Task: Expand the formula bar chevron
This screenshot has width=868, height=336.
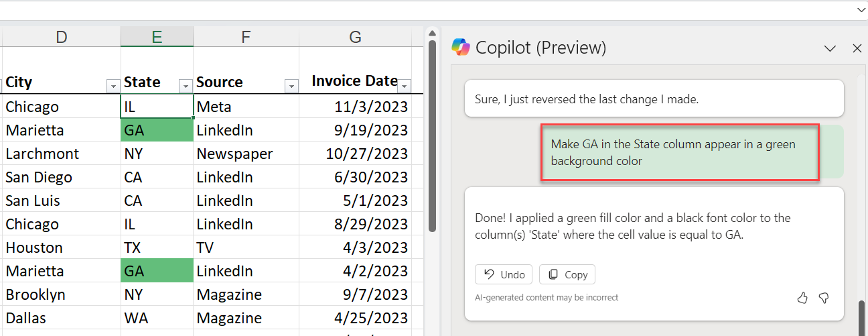Action: point(861,10)
